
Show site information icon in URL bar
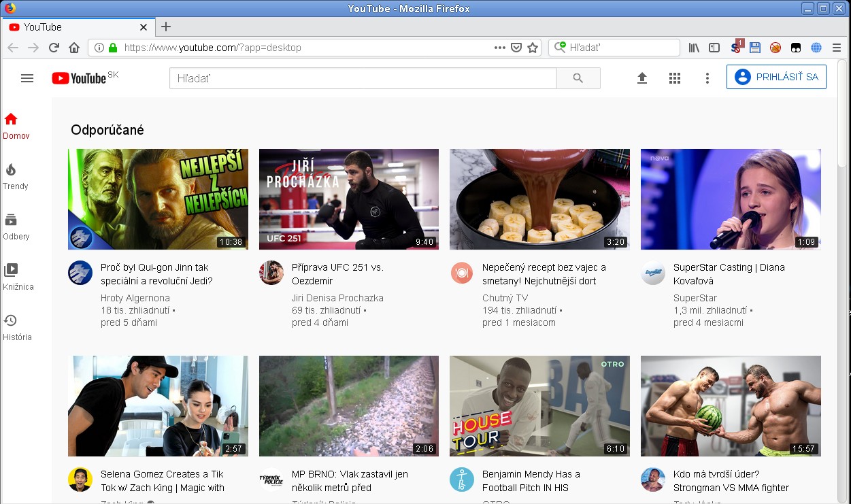[99, 48]
